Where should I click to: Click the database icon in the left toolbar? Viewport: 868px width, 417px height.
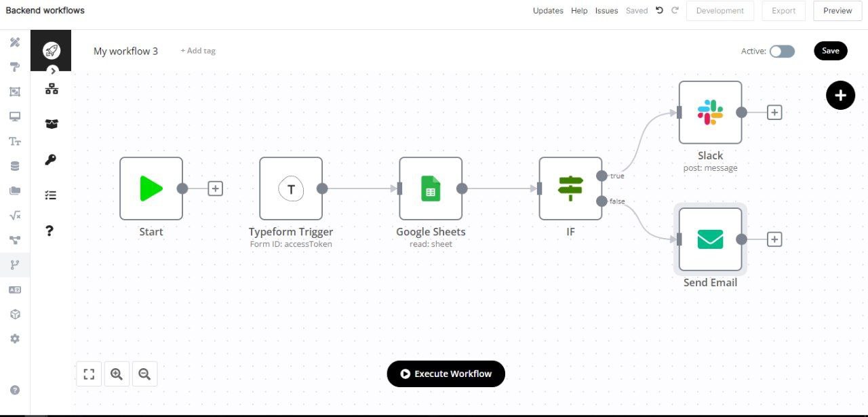click(15, 165)
